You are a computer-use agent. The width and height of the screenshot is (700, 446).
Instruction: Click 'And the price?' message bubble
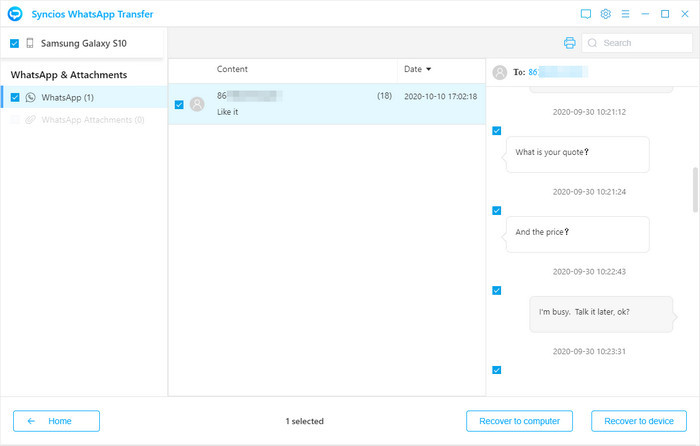[577, 234]
